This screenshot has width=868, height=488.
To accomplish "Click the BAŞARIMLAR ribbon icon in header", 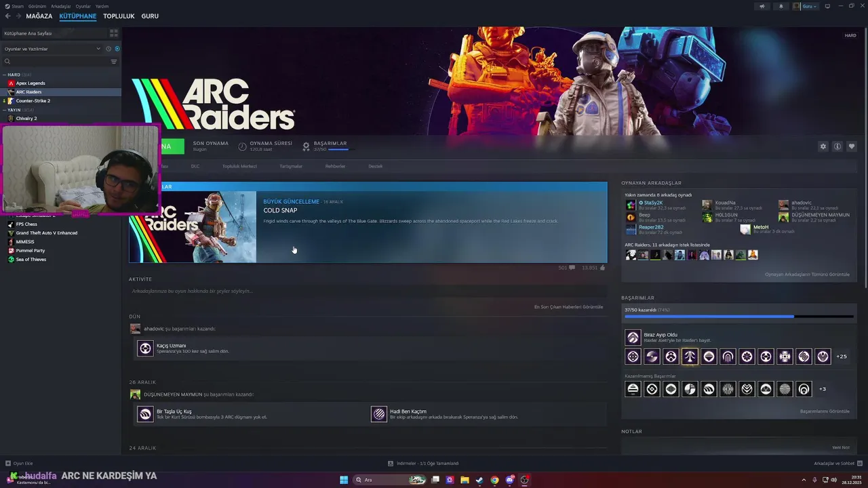I will 307,146.
